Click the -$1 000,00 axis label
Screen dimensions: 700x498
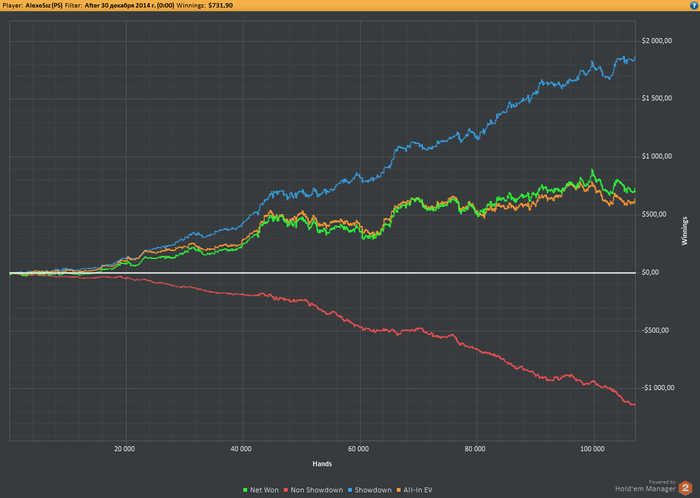tap(658, 388)
